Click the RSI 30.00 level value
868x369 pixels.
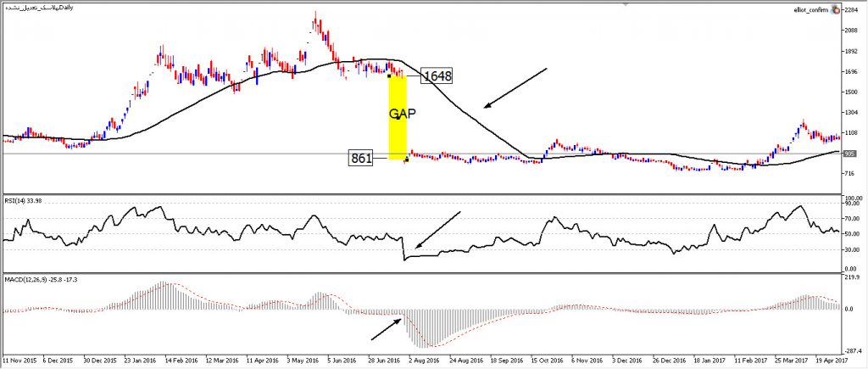coord(851,250)
